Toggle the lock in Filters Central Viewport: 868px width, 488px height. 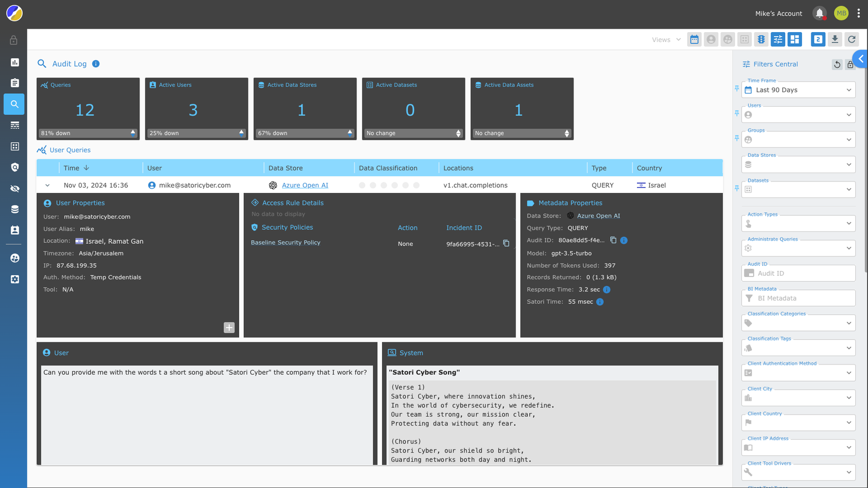pyautogui.click(x=850, y=65)
